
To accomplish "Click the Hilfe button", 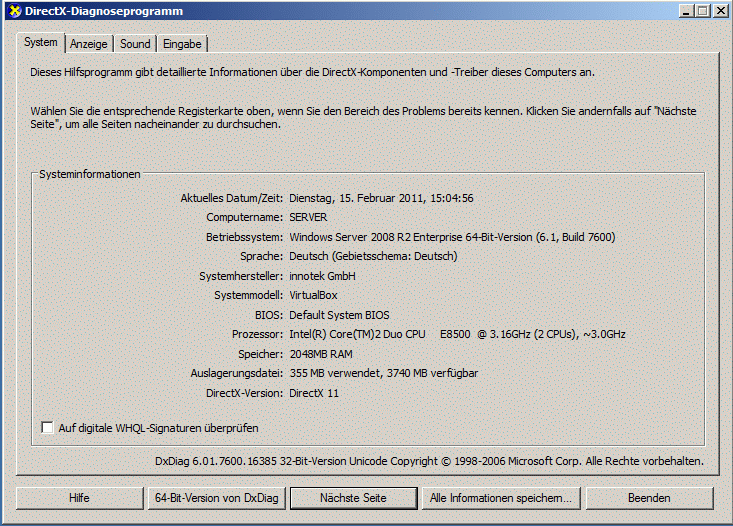I will (x=79, y=498).
